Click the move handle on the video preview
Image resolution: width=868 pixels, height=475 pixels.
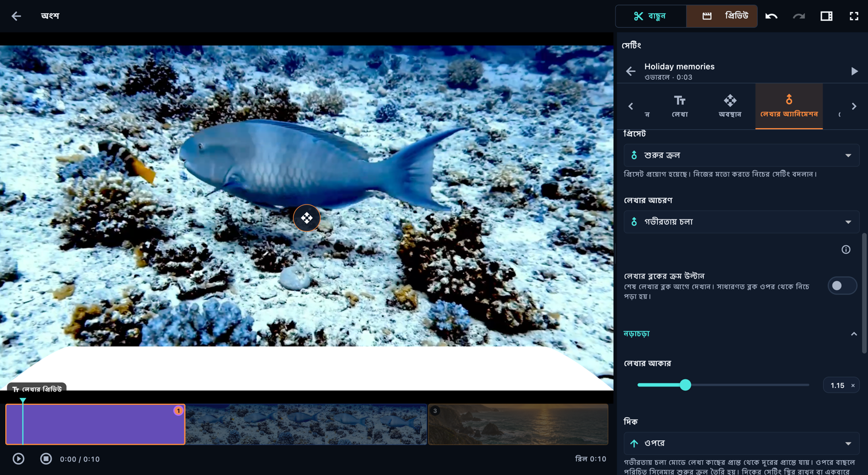tap(307, 218)
